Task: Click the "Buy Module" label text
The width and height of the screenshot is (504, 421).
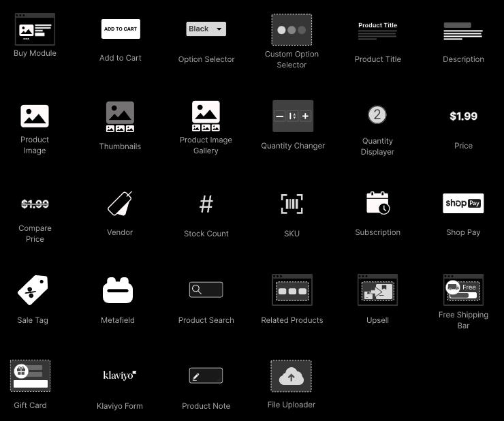Action: click(35, 53)
